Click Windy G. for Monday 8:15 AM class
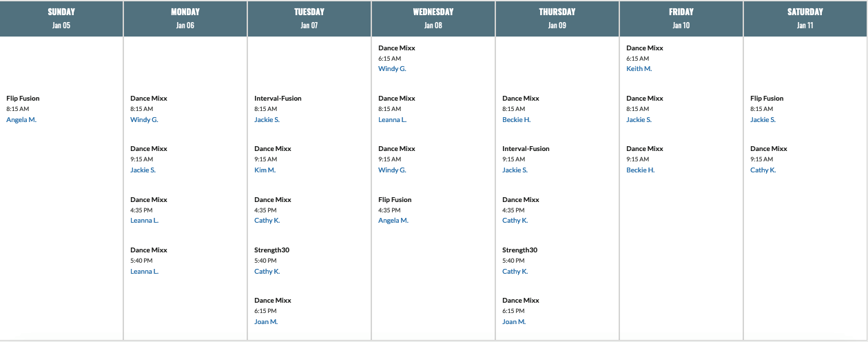This screenshot has height=342, width=868. (144, 119)
